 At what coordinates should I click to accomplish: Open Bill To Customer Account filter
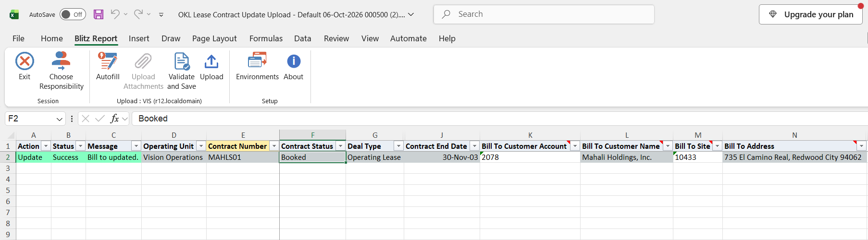pyautogui.click(x=575, y=146)
